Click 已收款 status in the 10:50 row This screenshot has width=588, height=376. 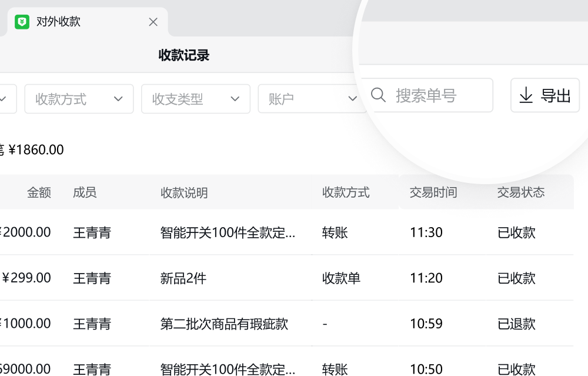click(x=516, y=370)
